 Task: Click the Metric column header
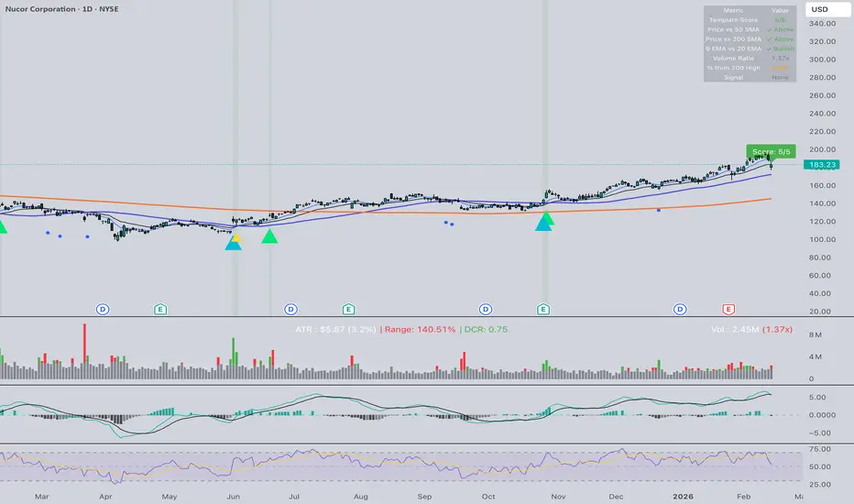(733, 10)
